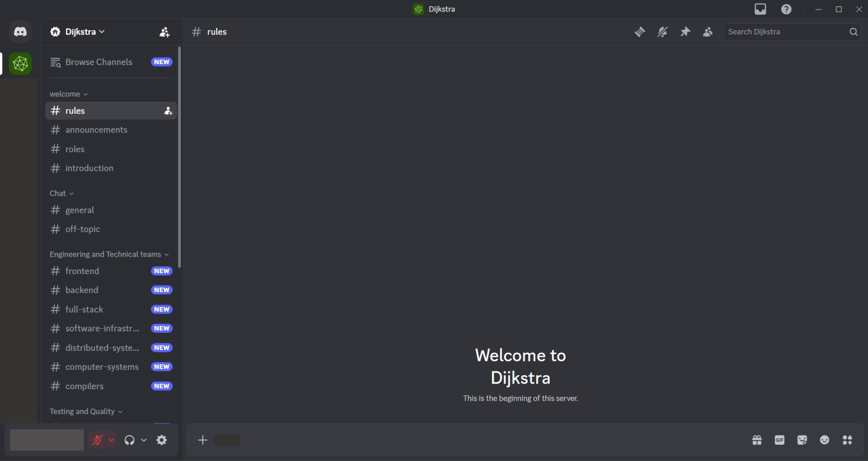This screenshot has width=868, height=461.
Task: Click the Search Dijkstra field
Action: click(787, 32)
